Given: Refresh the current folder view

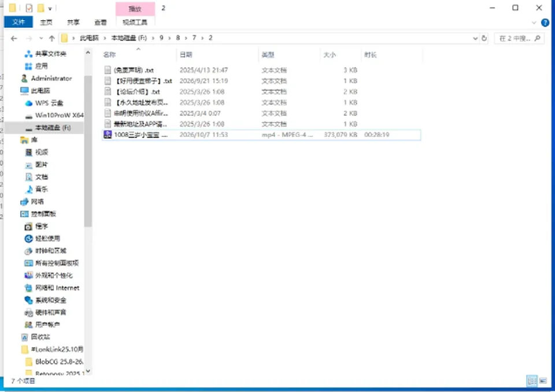Looking at the screenshot, I should (484, 38).
